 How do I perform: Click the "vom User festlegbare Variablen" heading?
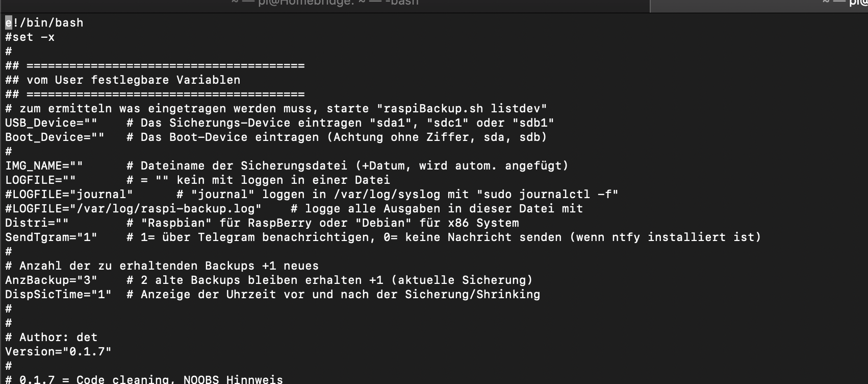click(x=133, y=80)
